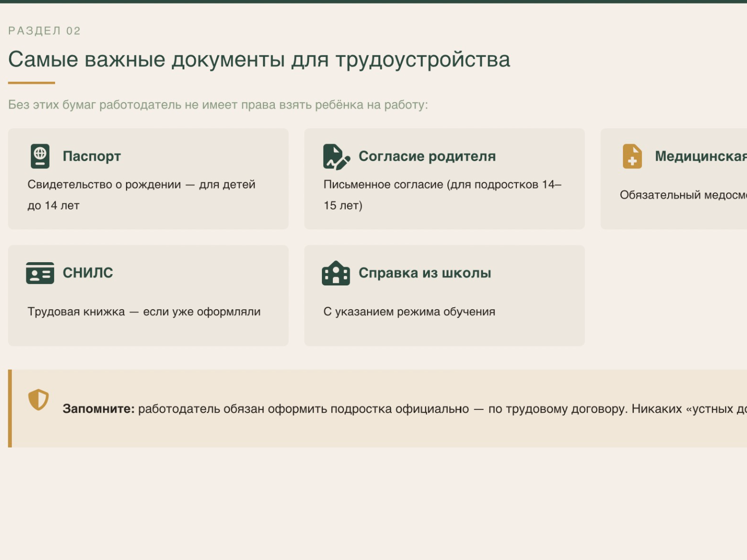
Task: Click the text Трудовая книжка
Action: point(144,312)
